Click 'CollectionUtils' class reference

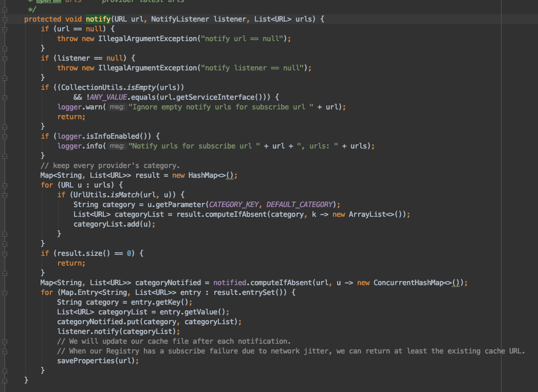(x=92, y=87)
